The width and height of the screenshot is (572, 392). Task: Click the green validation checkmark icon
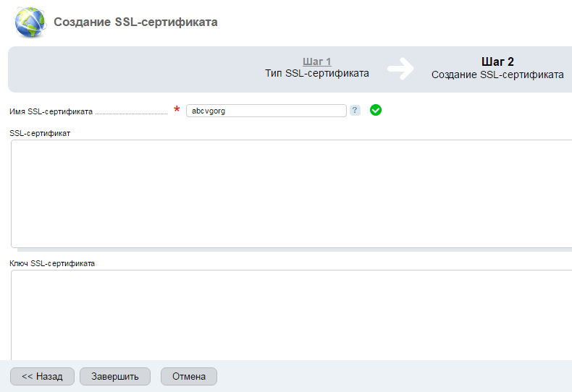[375, 110]
